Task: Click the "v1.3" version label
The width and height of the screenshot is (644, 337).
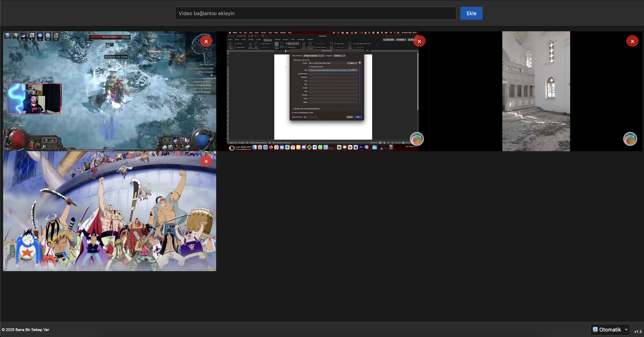Action: (x=638, y=332)
